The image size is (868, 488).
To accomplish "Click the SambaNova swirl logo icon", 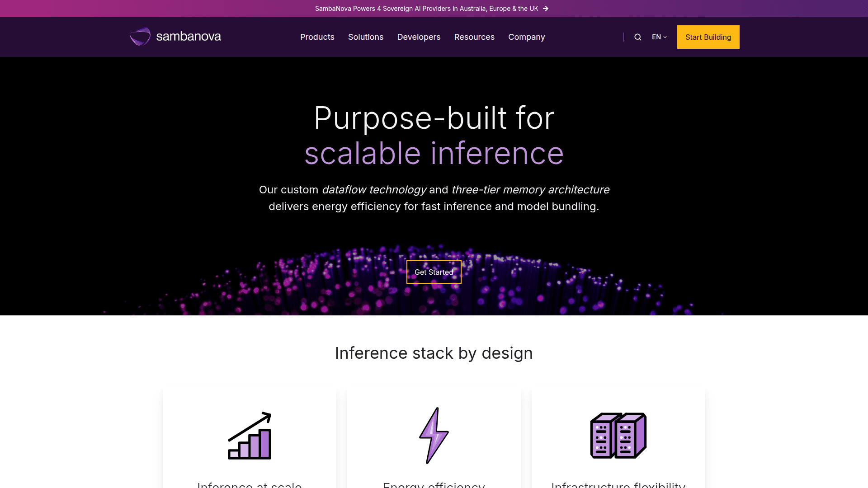I will [140, 37].
